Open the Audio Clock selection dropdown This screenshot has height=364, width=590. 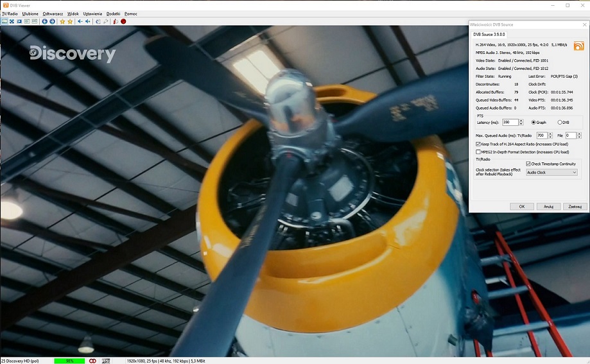tap(551, 173)
